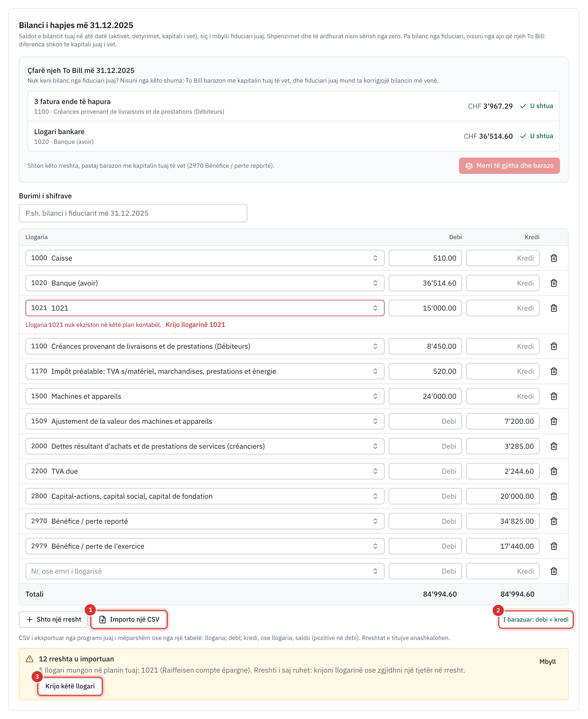Delete the 2200 TVA due row
The image size is (588, 719).
[554, 471]
